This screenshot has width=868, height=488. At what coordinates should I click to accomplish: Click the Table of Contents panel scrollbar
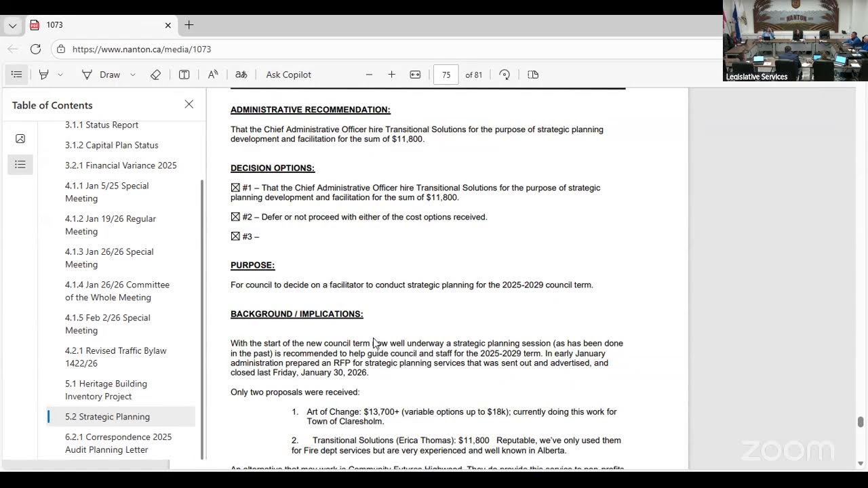pyautogui.click(x=201, y=319)
